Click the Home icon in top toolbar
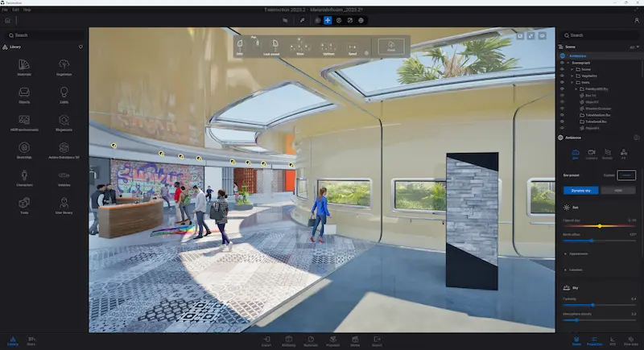644x350 pixels. [x=7, y=20]
